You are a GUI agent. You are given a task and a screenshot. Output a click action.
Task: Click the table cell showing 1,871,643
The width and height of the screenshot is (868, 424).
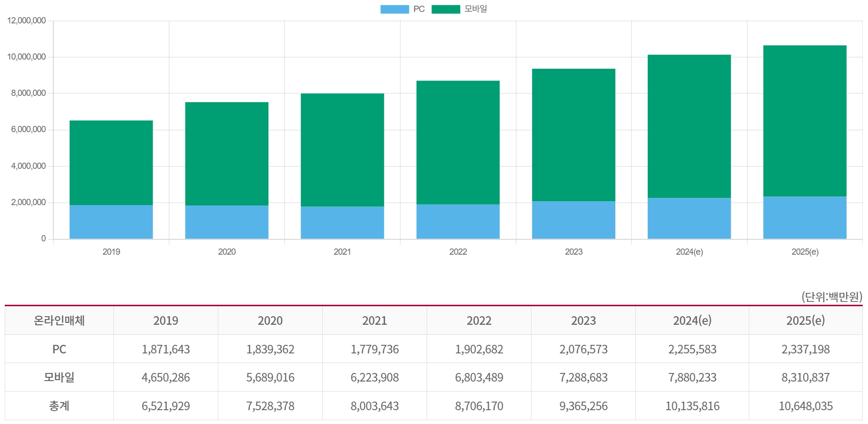coord(165,349)
